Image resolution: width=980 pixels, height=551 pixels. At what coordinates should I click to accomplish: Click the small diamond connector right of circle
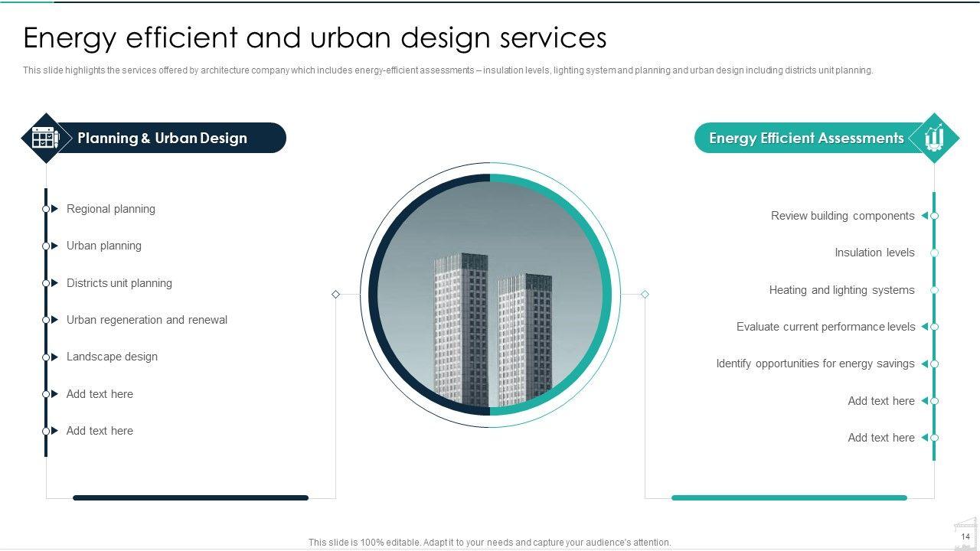pos(645,295)
